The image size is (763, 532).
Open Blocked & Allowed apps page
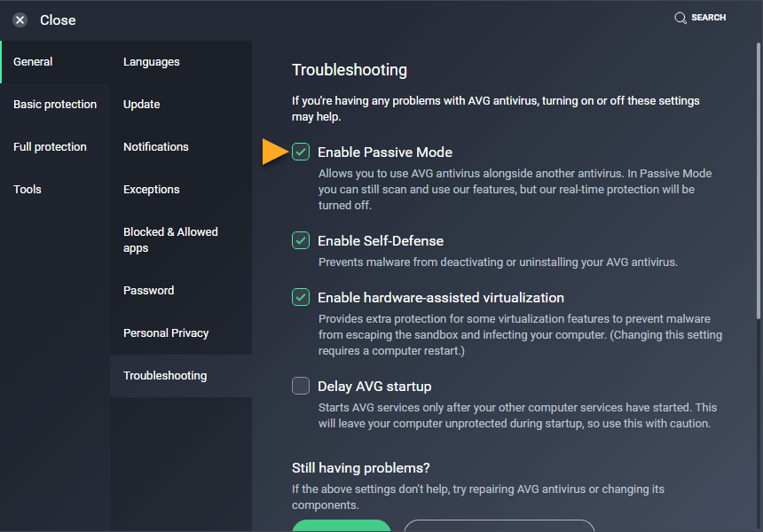point(181,239)
